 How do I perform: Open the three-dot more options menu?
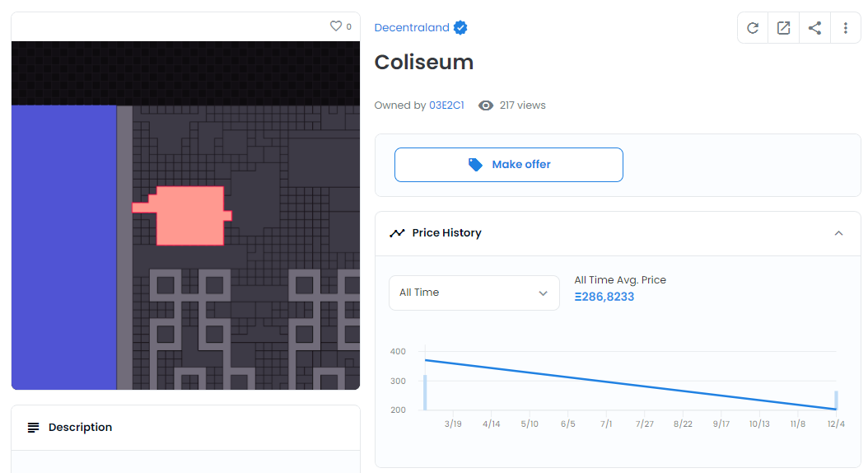[846, 28]
